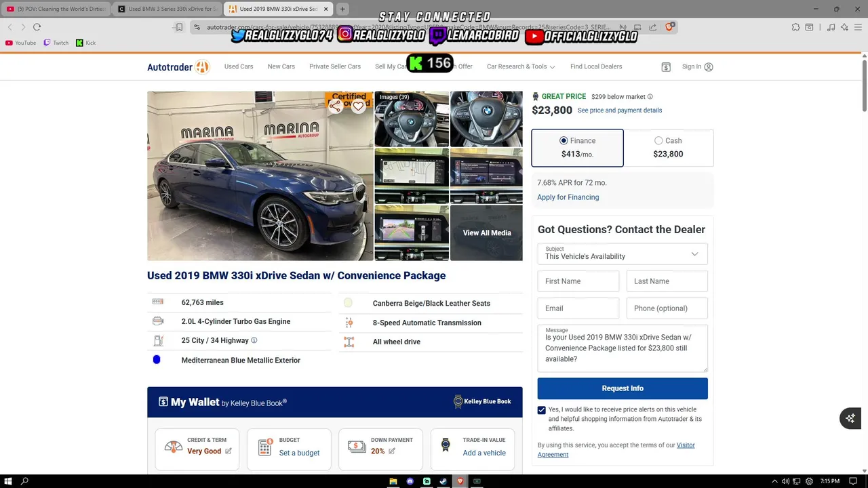Focus the First Name field

coord(578,281)
